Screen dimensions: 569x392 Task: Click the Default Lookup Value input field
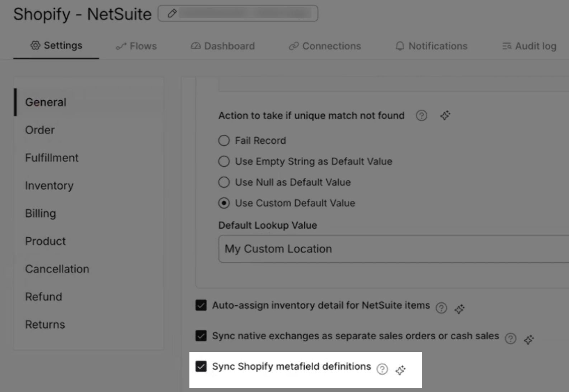click(x=394, y=249)
